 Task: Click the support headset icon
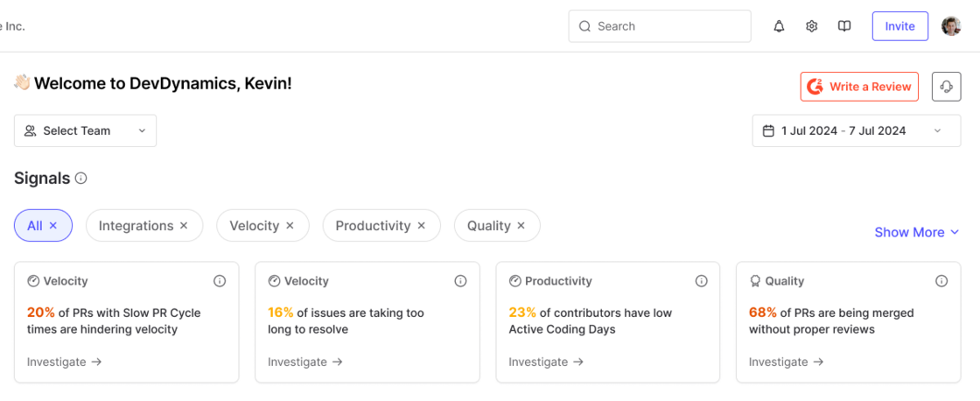[946, 87]
